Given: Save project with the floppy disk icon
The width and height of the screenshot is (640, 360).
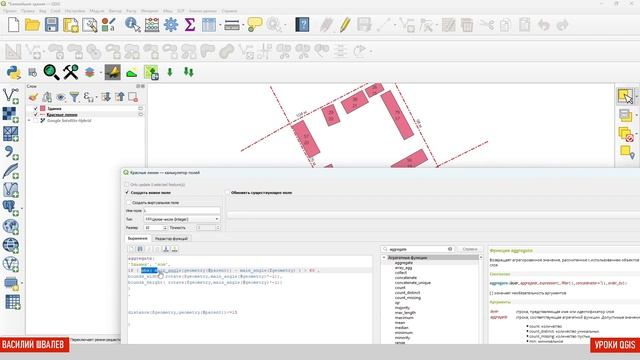Looking at the screenshot, I should (x=51, y=25).
